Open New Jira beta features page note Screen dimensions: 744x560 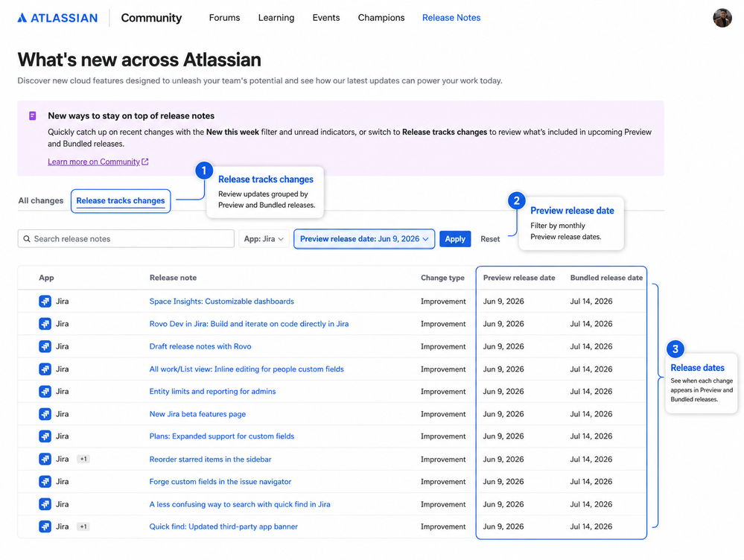(197, 414)
